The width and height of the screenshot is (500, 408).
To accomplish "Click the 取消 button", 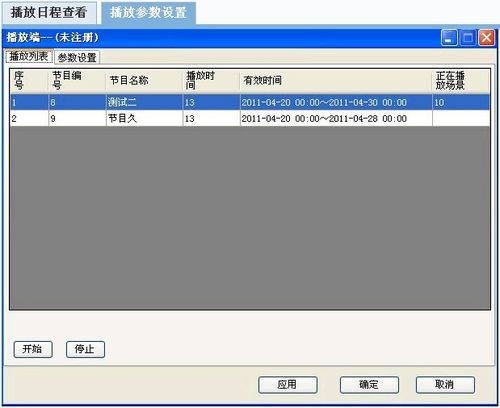I will click(445, 385).
